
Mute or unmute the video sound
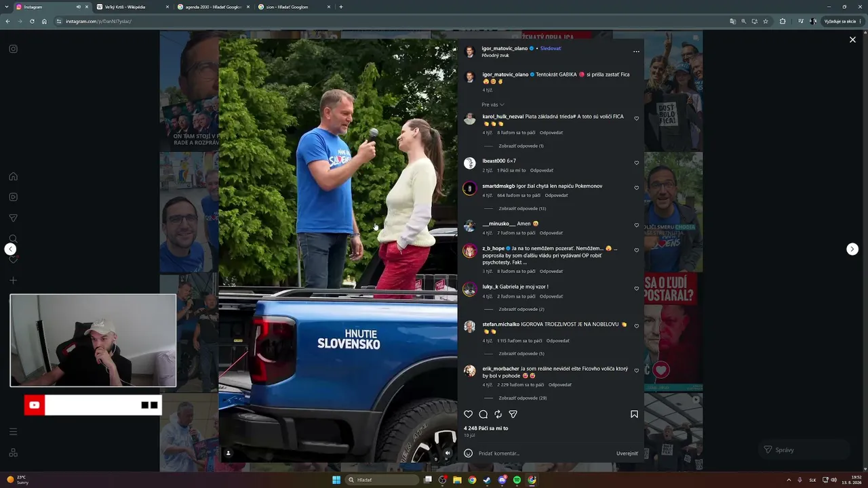pos(447,453)
